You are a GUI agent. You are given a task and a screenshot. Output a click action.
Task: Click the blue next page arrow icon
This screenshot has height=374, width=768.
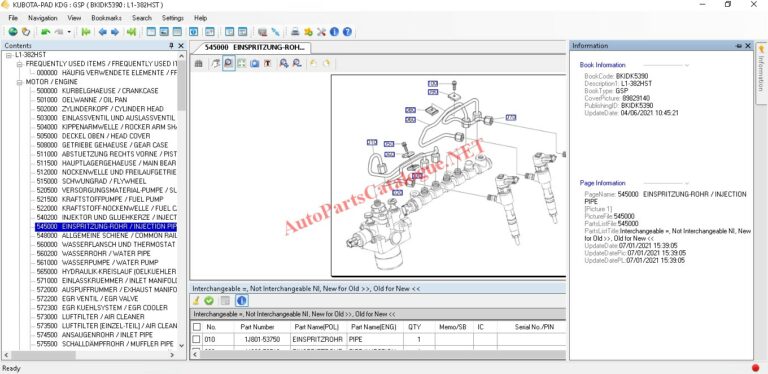coord(115,32)
